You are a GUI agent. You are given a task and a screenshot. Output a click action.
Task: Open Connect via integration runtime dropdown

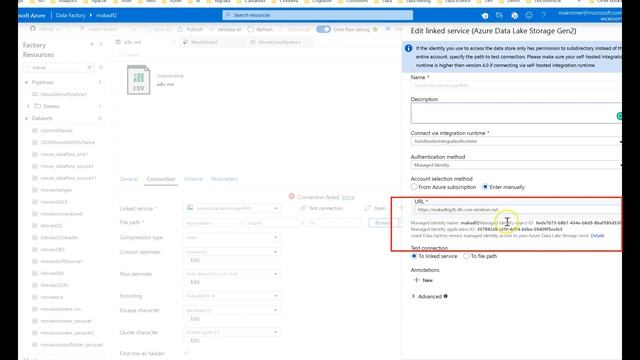tap(516, 141)
